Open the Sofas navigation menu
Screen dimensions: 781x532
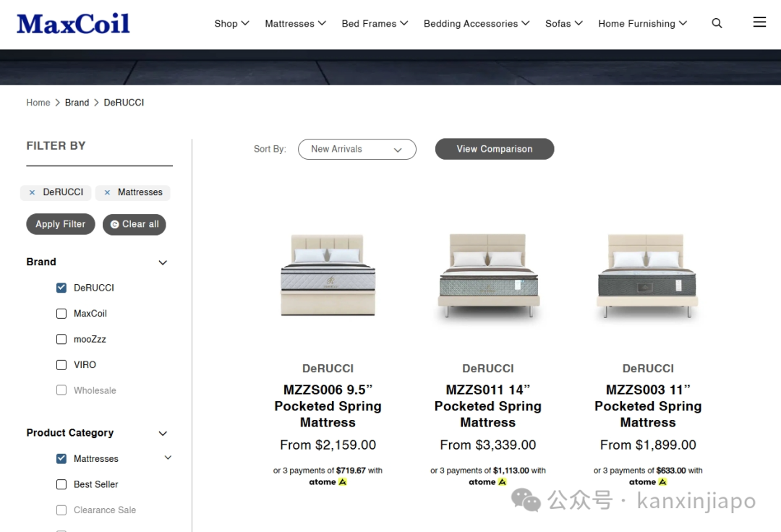point(564,23)
